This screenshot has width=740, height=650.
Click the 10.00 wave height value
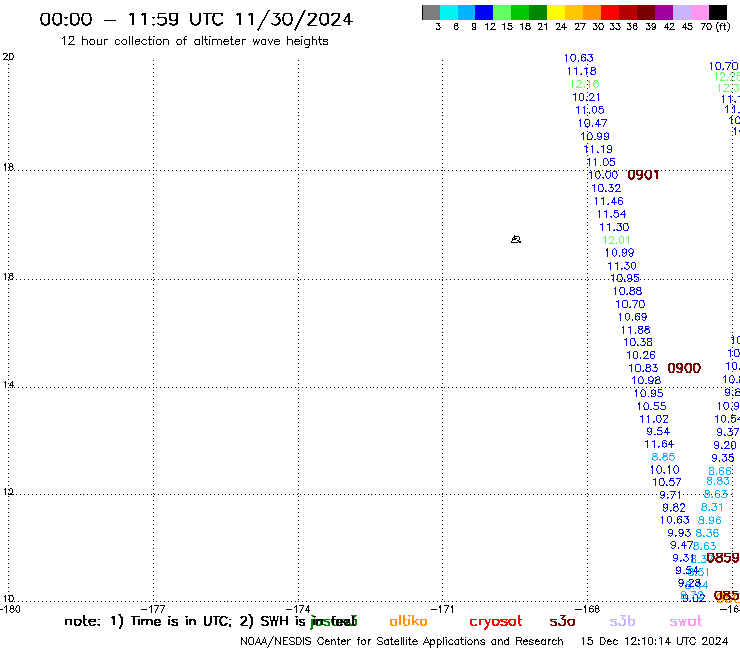(603, 175)
